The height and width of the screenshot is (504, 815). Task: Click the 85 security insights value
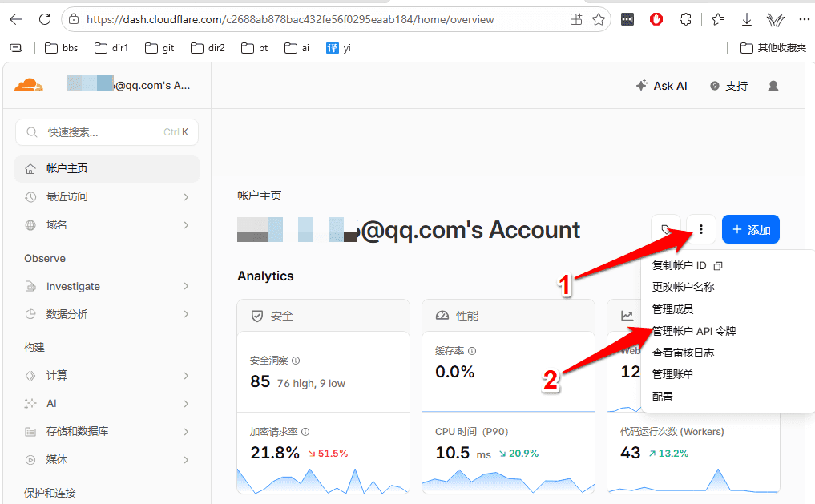click(260, 382)
